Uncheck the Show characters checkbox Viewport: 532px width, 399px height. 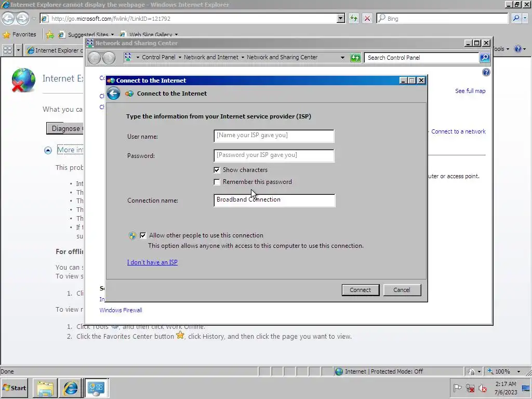click(217, 170)
